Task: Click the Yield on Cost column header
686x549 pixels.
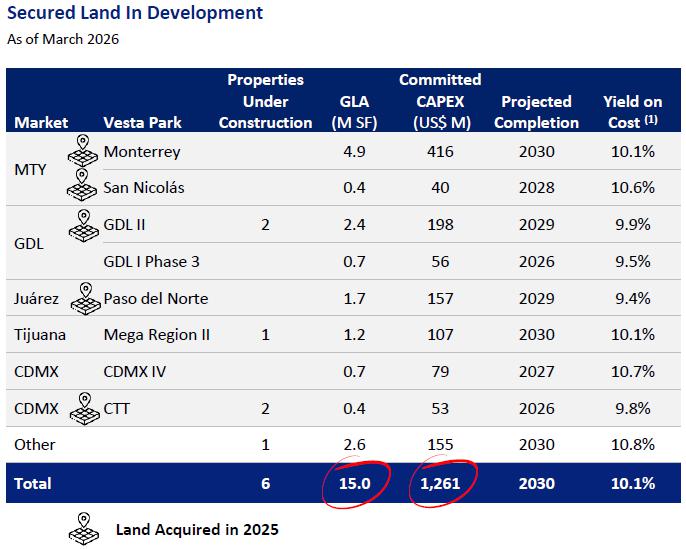Action: [633, 112]
